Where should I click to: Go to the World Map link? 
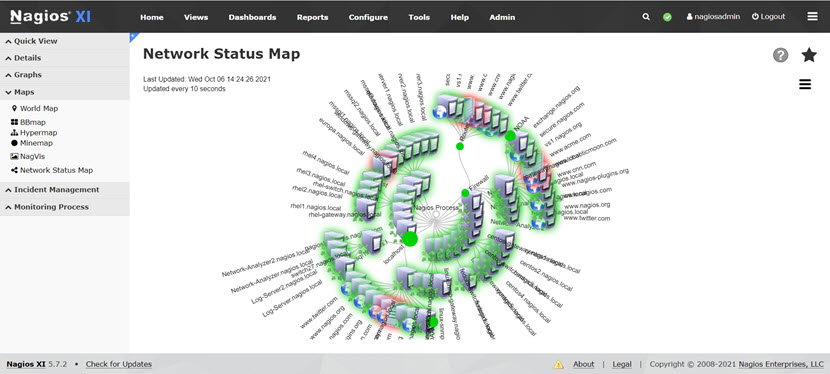(x=39, y=108)
